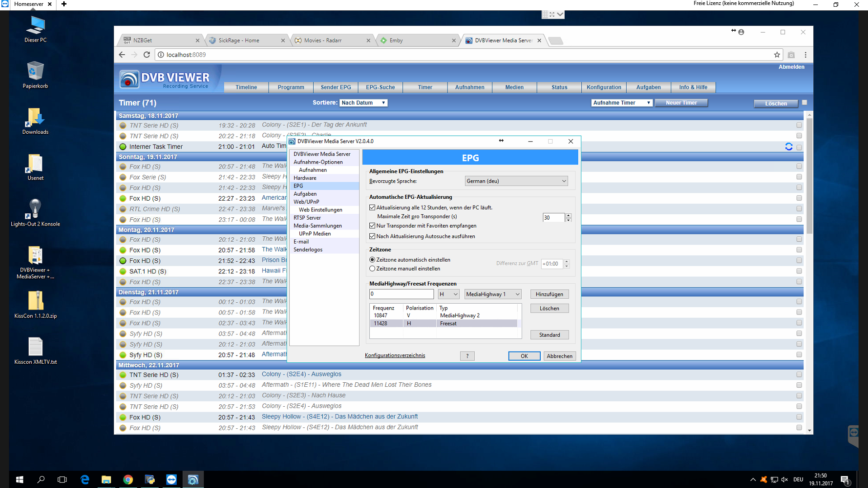Decrease Maximale Zeit pro Transponder spinner
Image resolution: width=868 pixels, height=488 pixels.
[x=568, y=220]
